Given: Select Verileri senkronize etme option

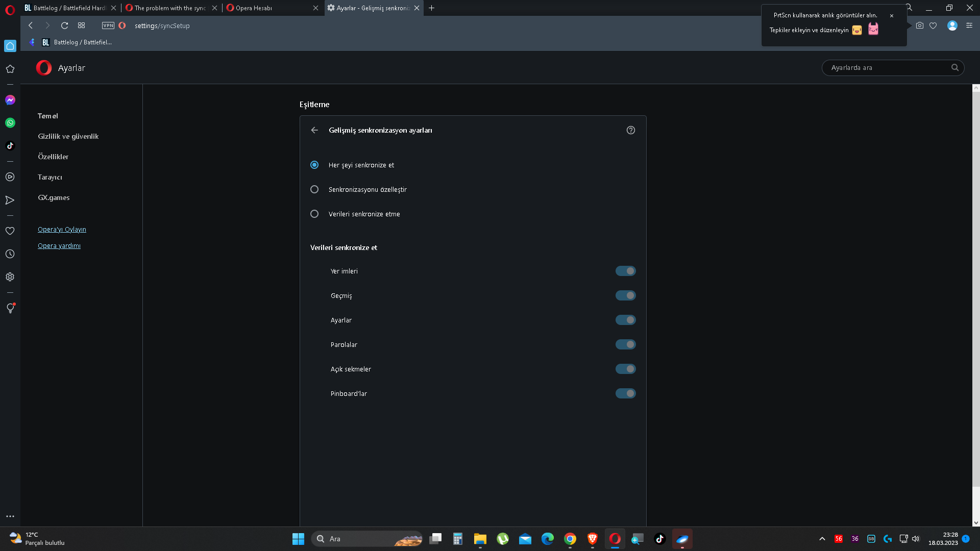Looking at the screenshot, I should tap(314, 214).
